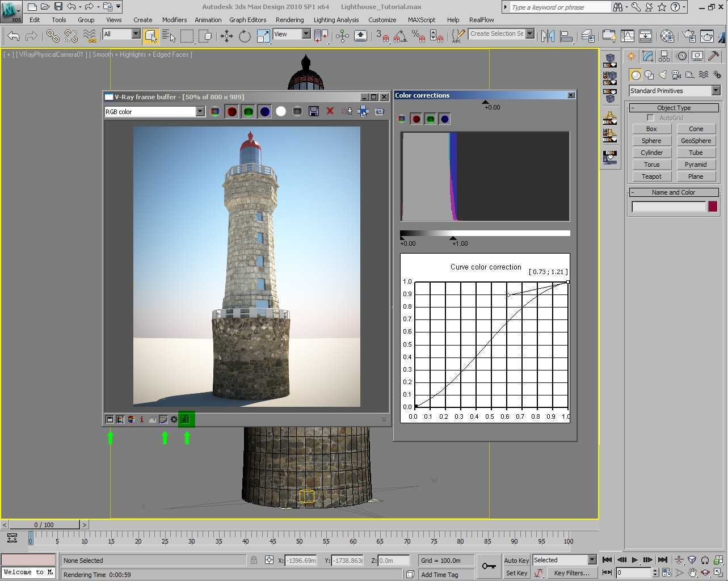Open the Modify panel tab
This screenshot has width=728, height=581.
[647, 56]
